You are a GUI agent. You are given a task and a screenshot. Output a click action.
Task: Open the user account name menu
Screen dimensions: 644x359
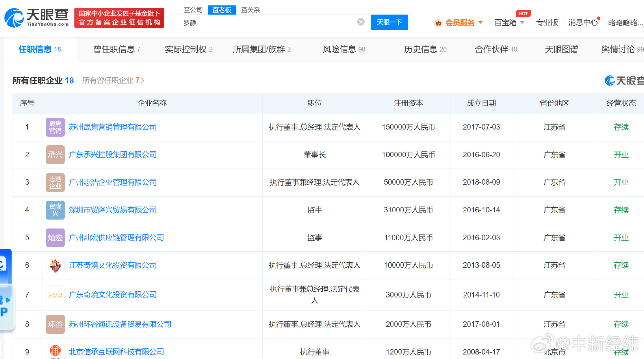point(625,23)
